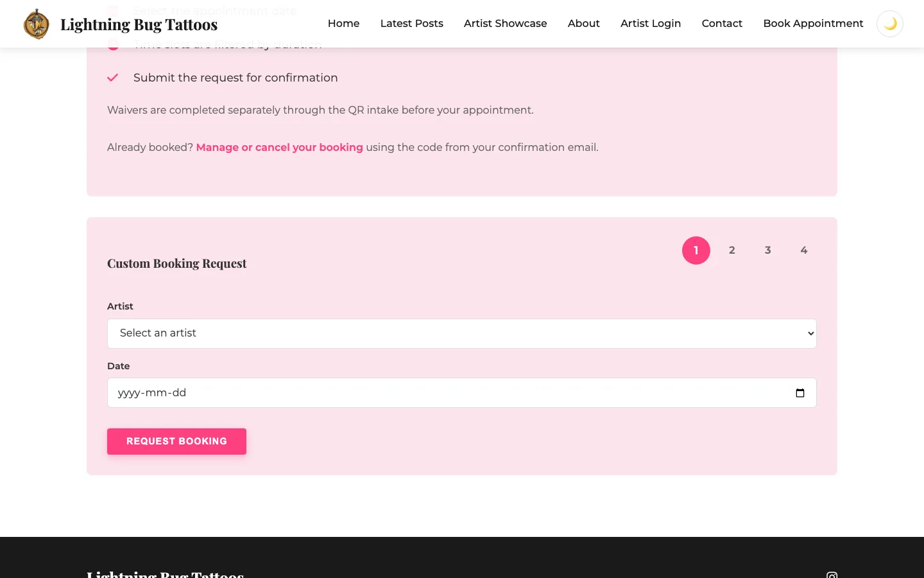Open the Artist Showcase page
924x578 pixels.
tap(506, 24)
